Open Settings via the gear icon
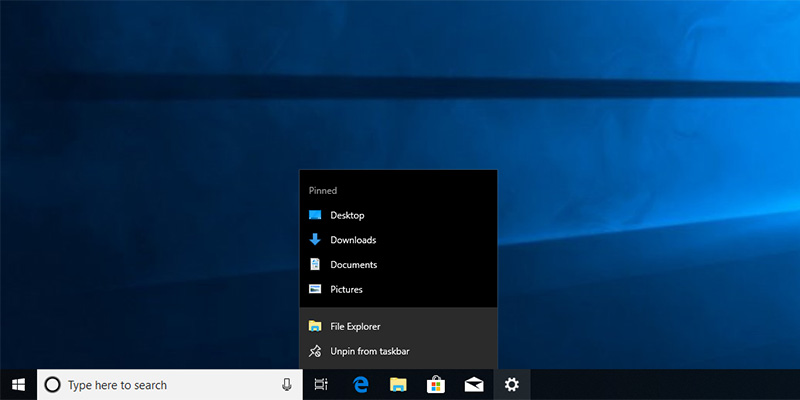800x400 pixels. (x=512, y=384)
